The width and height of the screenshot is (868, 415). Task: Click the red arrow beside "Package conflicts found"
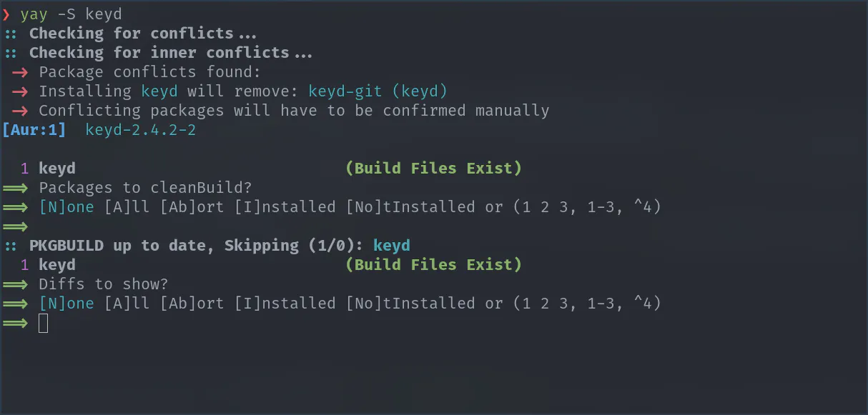(x=20, y=72)
